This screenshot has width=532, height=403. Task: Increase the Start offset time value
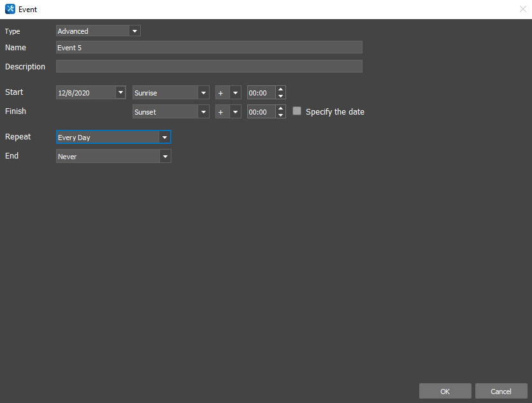tap(281, 89)
